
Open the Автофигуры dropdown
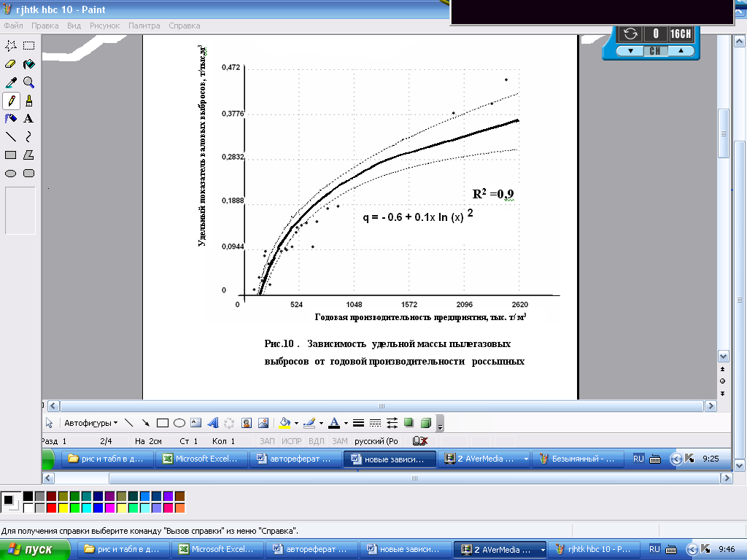(x=90, y=423)
